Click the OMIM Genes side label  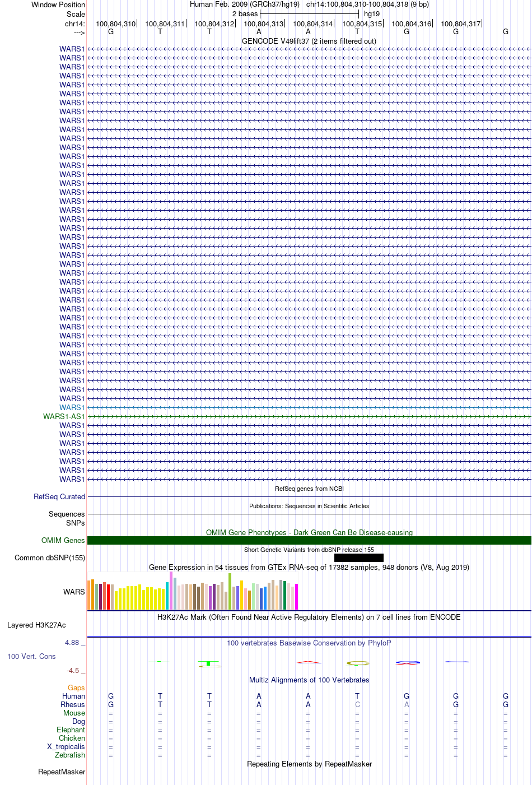click(x=63, y=540)
